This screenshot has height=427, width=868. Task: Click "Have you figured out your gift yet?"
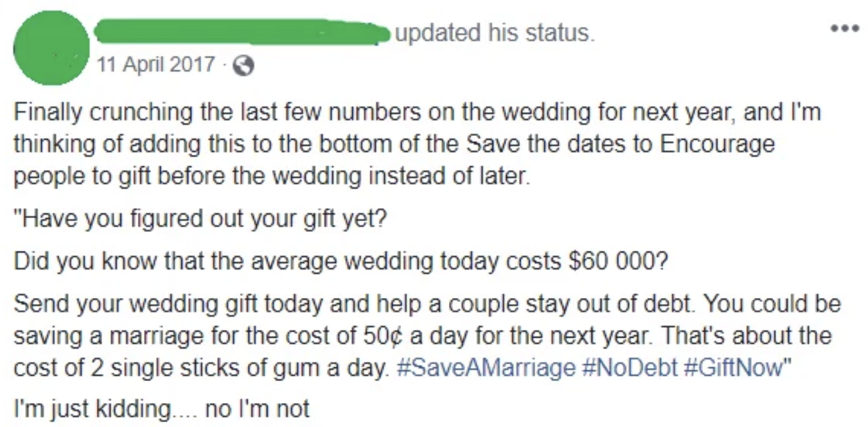pos(201,218)
